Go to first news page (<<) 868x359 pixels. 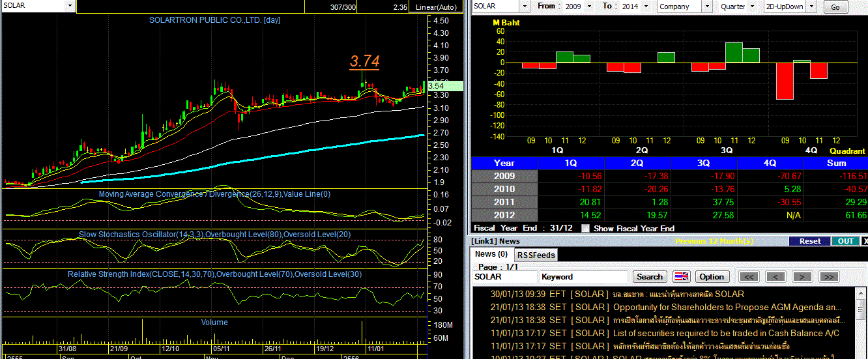(x=749, y=277)
